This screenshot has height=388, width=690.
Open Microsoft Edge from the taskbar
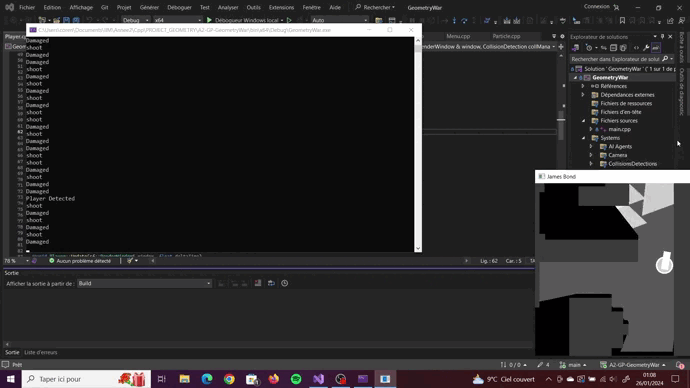coord(207,379)
